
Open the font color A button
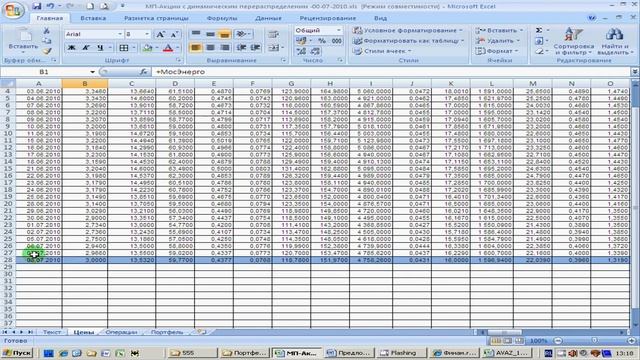point(167,48)
